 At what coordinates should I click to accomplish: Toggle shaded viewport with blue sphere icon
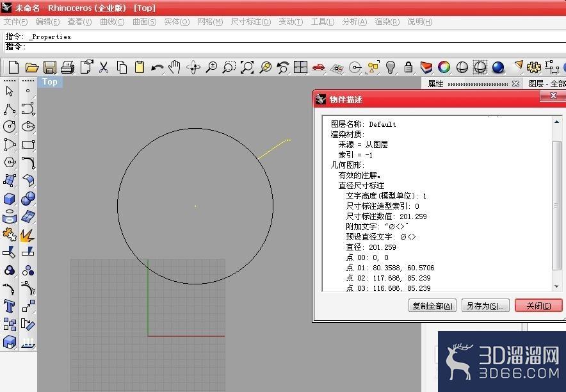click(497, 67)
